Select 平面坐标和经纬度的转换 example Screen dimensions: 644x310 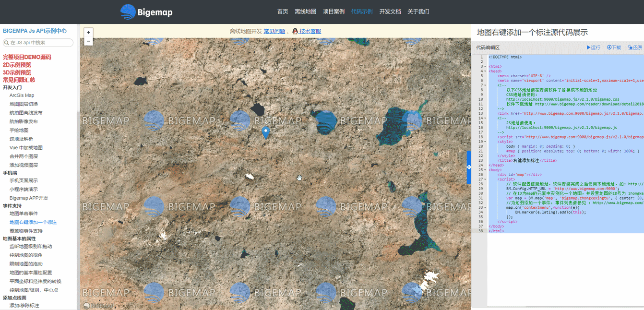(x=36, y=281)
